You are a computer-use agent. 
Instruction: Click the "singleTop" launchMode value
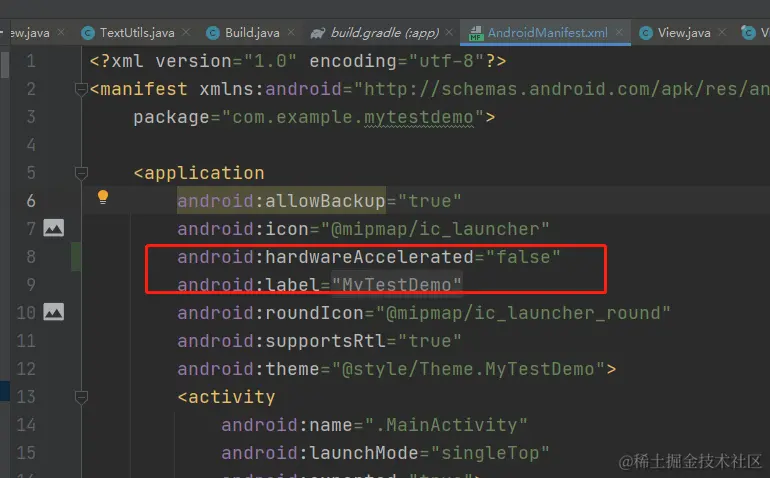point(490,453)
